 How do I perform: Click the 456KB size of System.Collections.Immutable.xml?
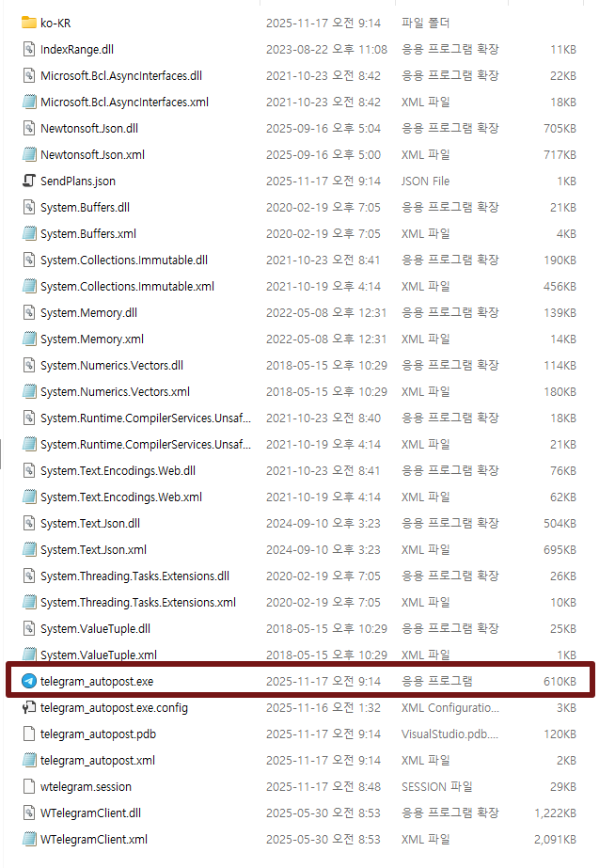560,286
